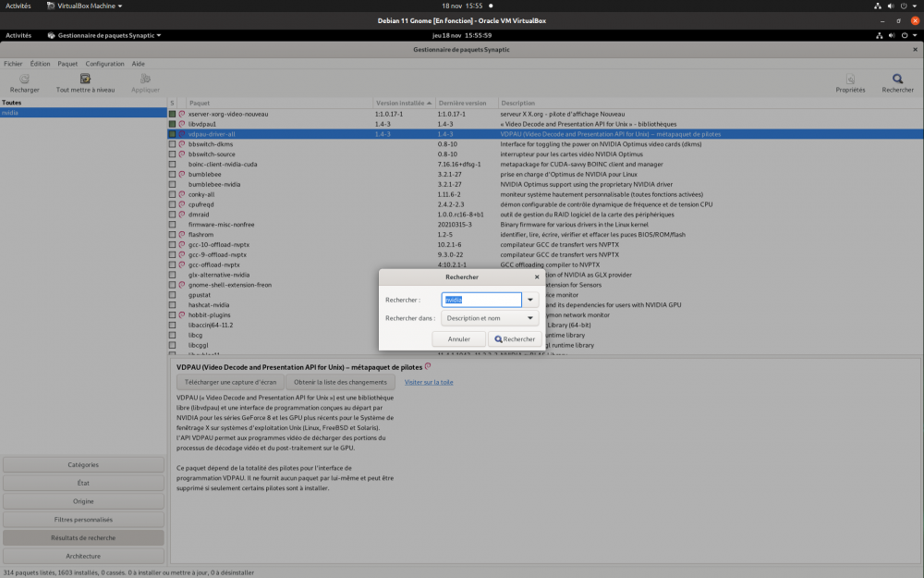Screen dimensions: 924x578
Task: Click Annuler in search dialog
Action: click(x=458, y=339)
